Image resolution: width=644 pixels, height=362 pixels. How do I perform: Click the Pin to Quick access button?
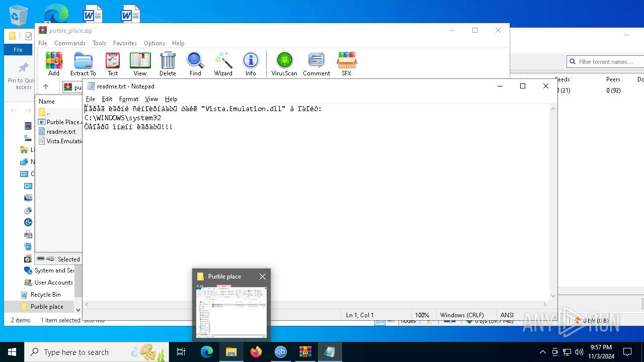pos(23,76)
